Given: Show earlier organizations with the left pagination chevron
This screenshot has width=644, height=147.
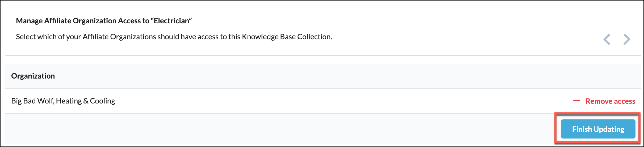Looking at the screenshot, I should [607, 39].
